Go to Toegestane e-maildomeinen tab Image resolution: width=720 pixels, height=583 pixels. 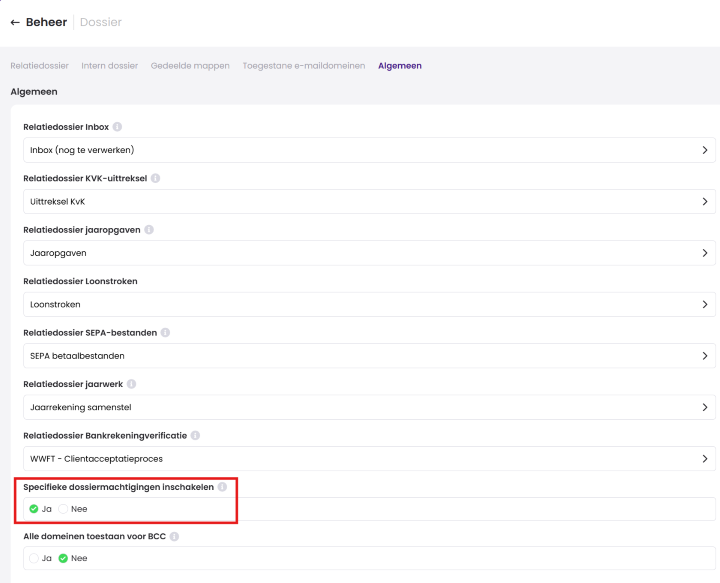coord(303,66)
